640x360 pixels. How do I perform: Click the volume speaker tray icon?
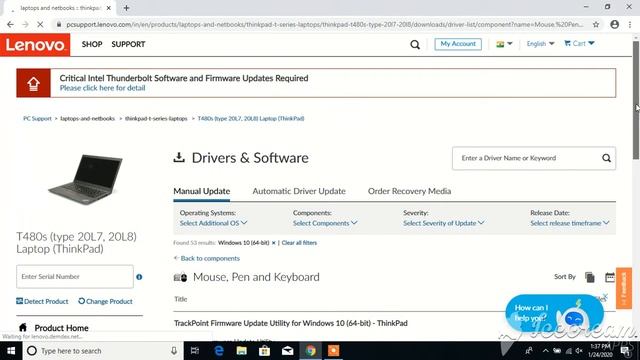coord(579,351)
